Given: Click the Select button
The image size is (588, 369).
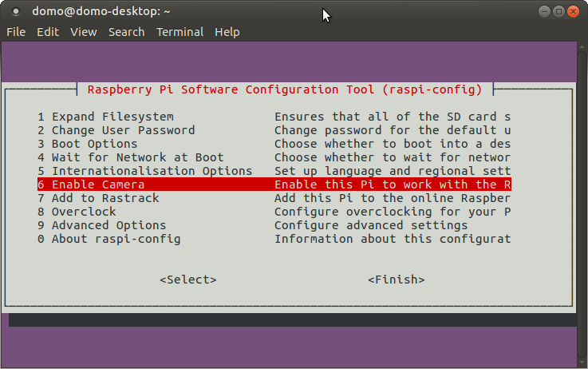Looking at the screenshot, I should pyautogui.click(x=187, y=280).
